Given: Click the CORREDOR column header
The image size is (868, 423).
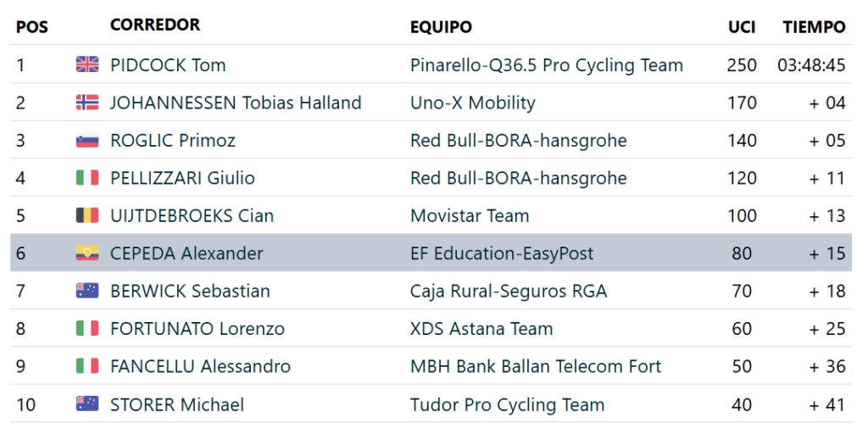Looking at the screenshot, I should point(155,25).
